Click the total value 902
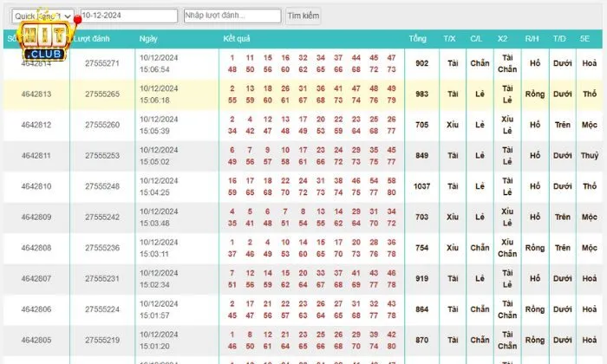607x364 pixels. click(x=421, y=63)
